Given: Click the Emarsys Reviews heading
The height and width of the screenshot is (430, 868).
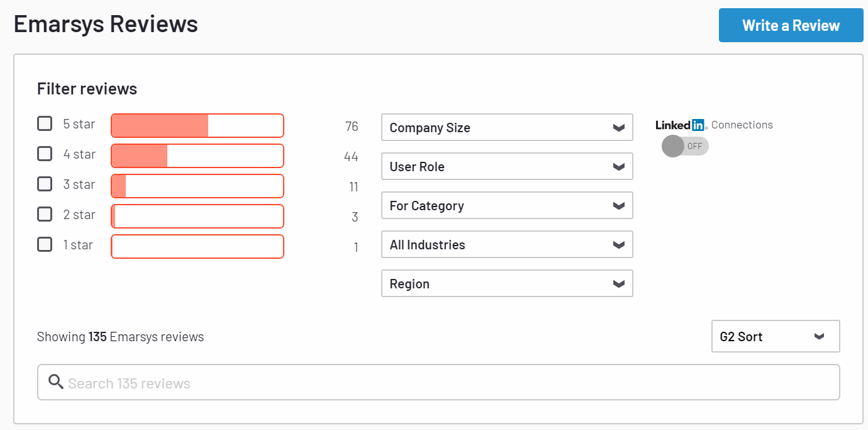Looking at the screenshot, I should 106,24.
